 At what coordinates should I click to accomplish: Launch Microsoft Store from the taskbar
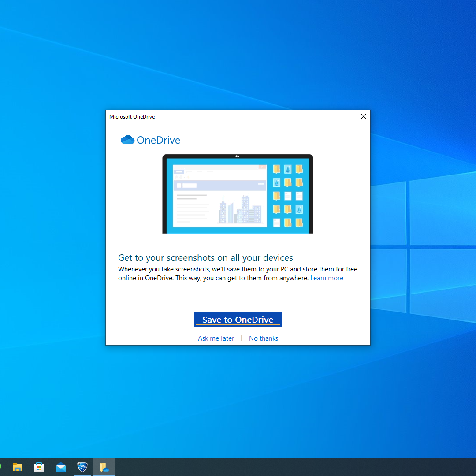[x=39, y=467]
